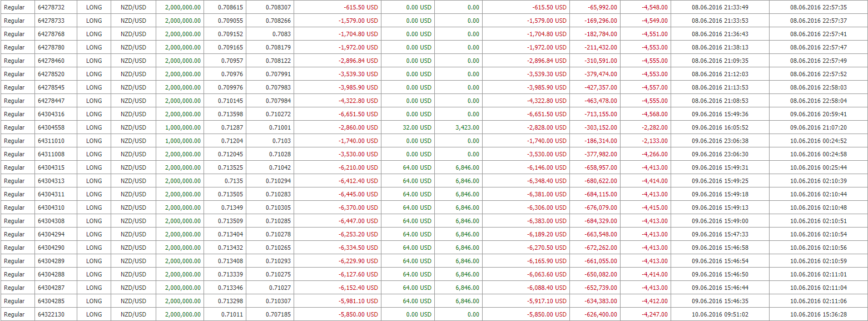Click the value -2,133.00
This screenshot has width=868, height=321.
(654, 141)
